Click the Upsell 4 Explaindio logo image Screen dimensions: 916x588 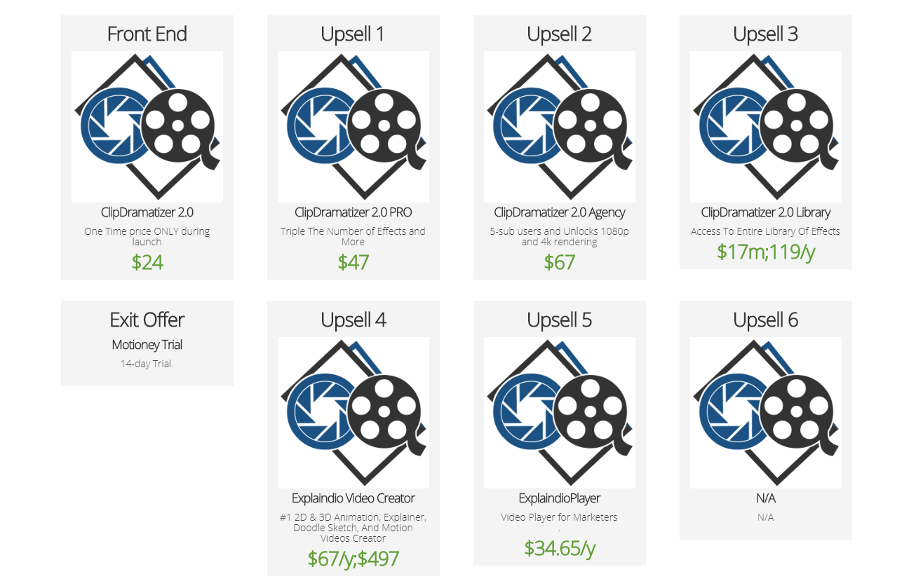pos(353,413)
